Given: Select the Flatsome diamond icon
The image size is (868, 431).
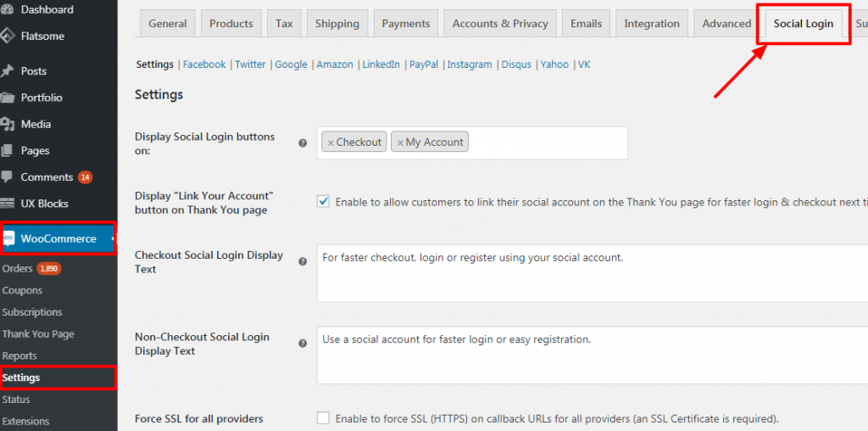Looking at the screenshot, I should 7,36.
